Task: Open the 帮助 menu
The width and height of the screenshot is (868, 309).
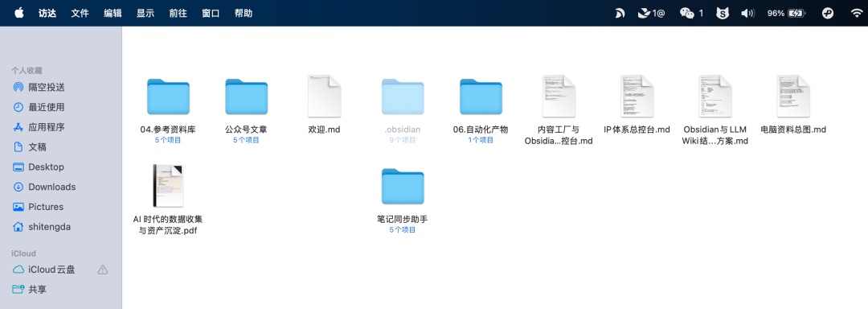Action: 243,14
